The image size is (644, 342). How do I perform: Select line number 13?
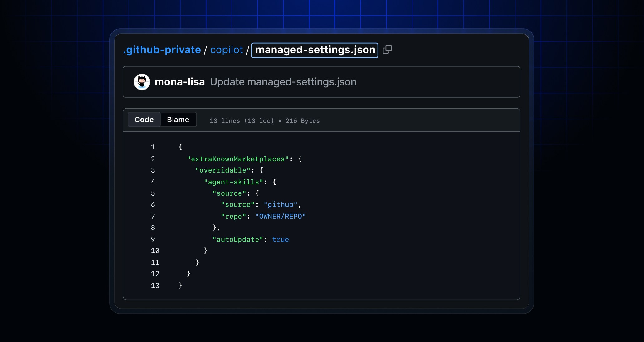(x=155, y=286)
